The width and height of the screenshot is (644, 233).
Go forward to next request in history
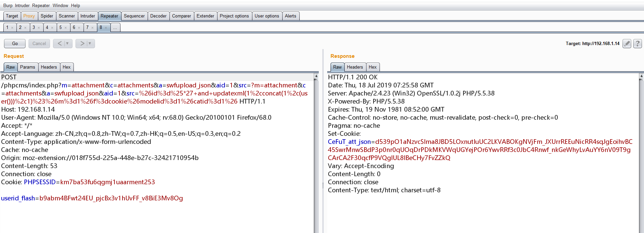82,43
